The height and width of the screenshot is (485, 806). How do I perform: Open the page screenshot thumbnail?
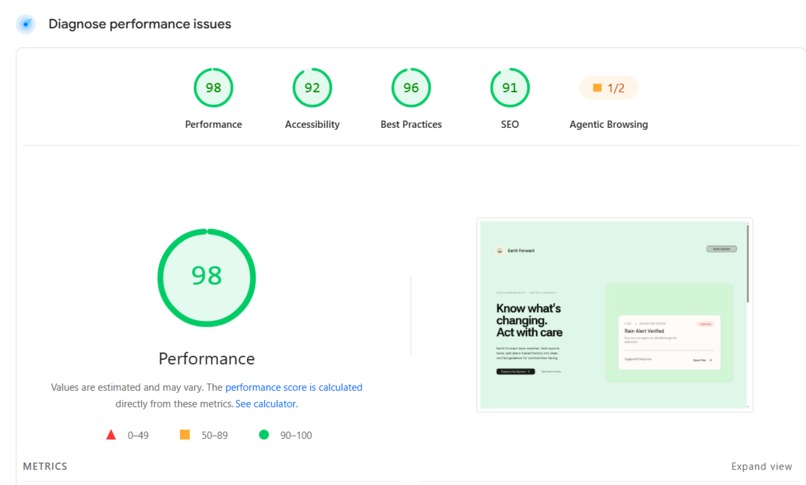click(614, 314)
